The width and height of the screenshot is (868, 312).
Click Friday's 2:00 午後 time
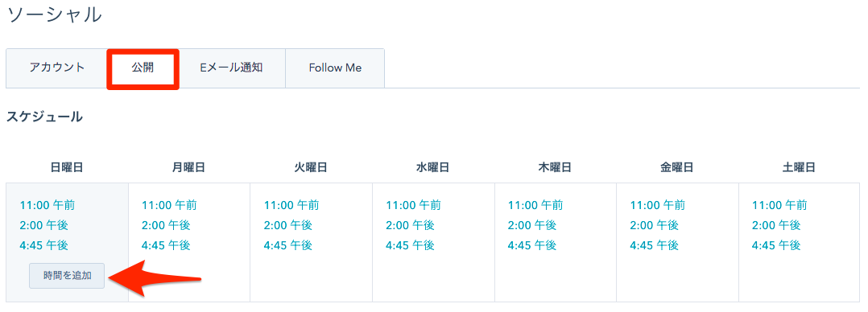(x=655, y=225)
